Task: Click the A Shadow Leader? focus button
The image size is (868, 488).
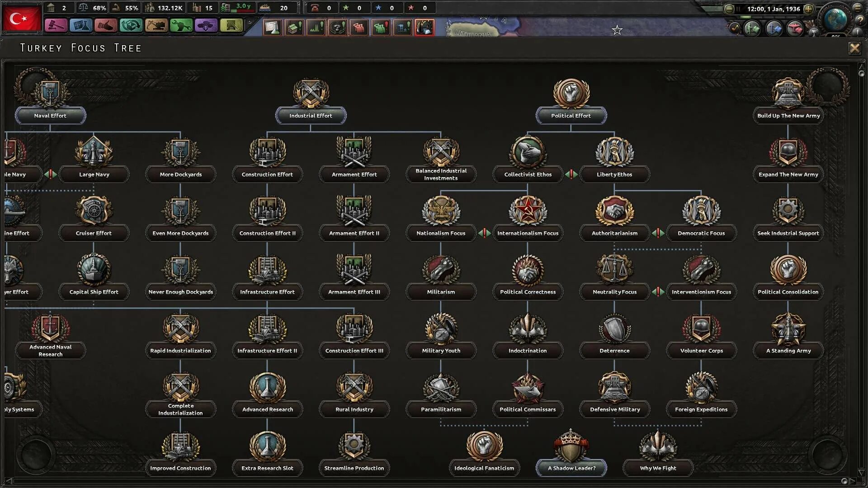Action: [571, 468]
